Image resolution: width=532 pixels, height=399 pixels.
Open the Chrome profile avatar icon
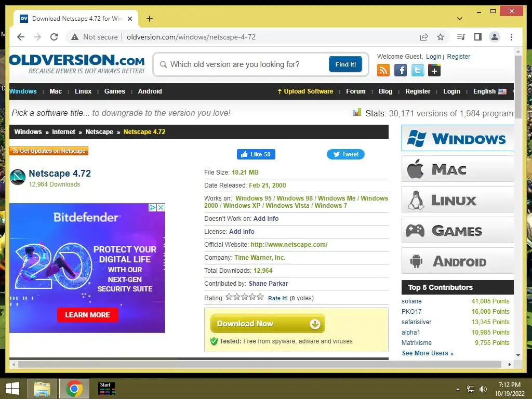(x=495, y=37)
